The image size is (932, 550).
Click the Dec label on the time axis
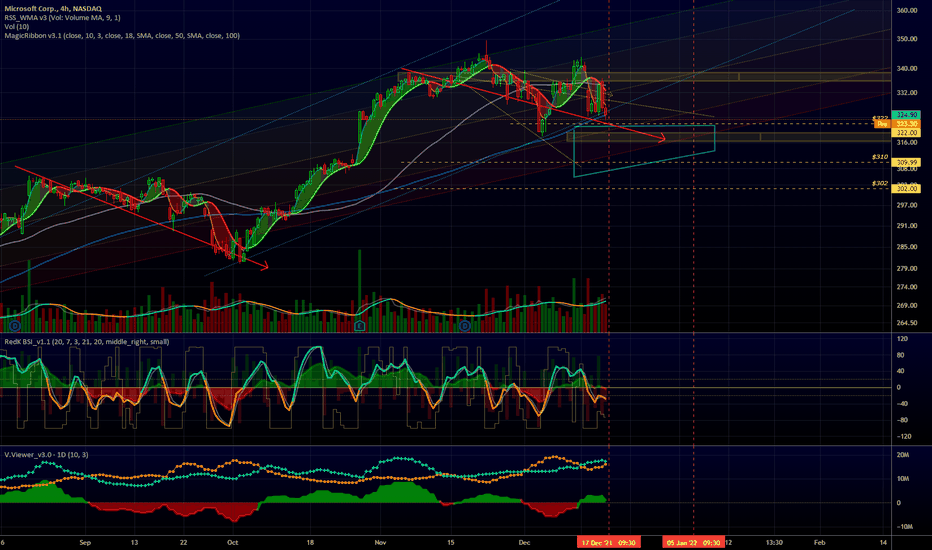click(x=524, y=542)
